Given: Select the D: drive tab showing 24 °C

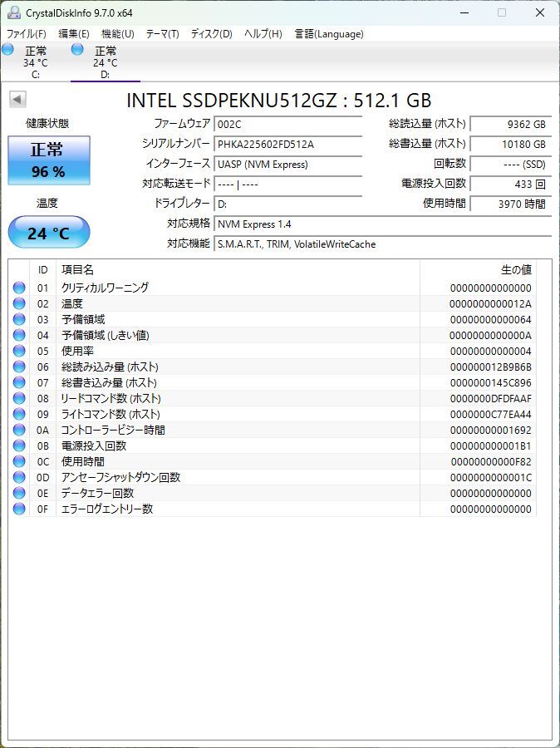Looking at the screenshot, I should [106, 62].
